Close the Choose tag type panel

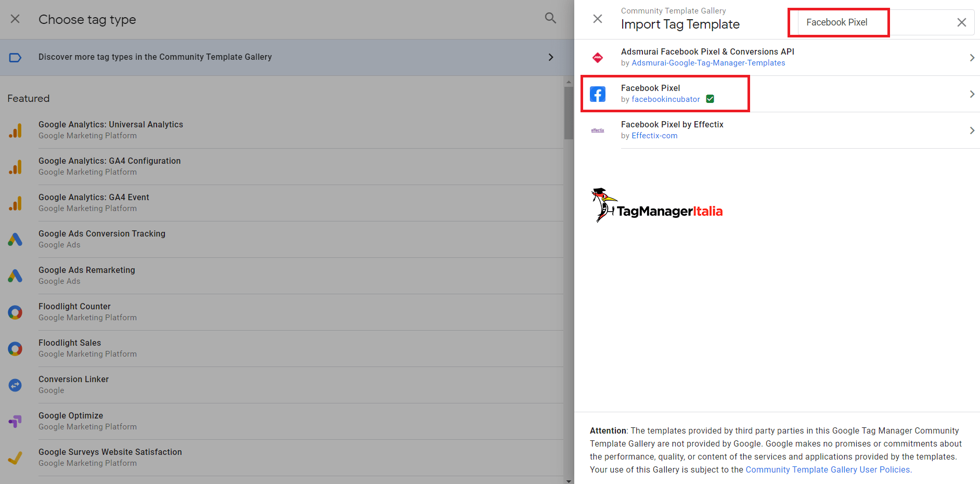tap(15, 19)
